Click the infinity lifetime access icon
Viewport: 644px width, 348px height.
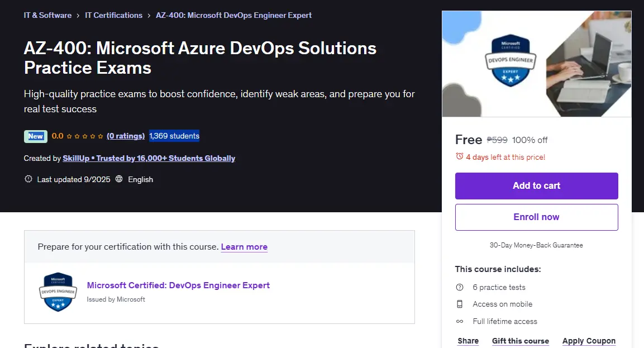460,321
